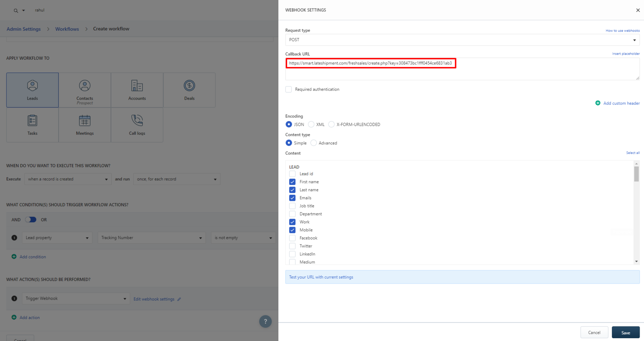Image resolution: width=644 pixels, height=341 pixels.
Task: Select XML encoding radio button
Action: [311, 124]
